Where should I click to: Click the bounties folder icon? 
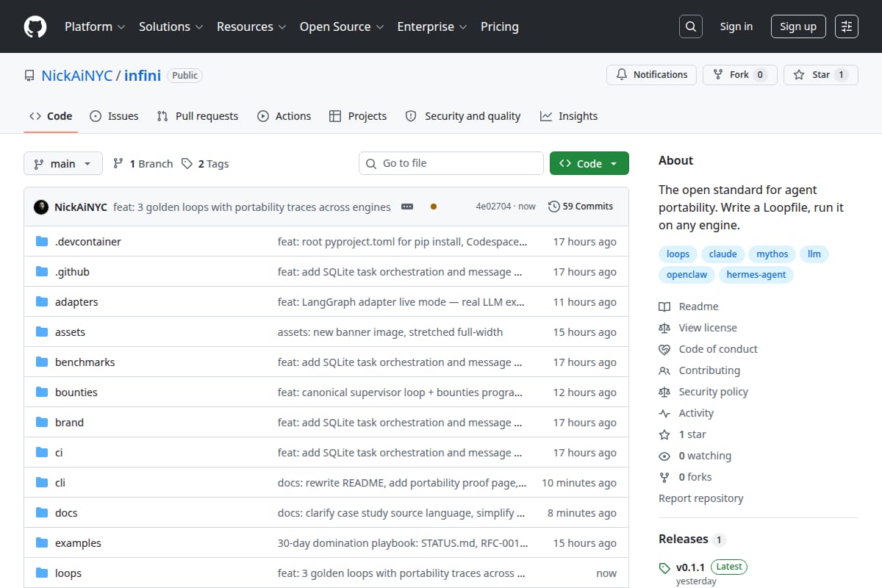pos(42,392)
